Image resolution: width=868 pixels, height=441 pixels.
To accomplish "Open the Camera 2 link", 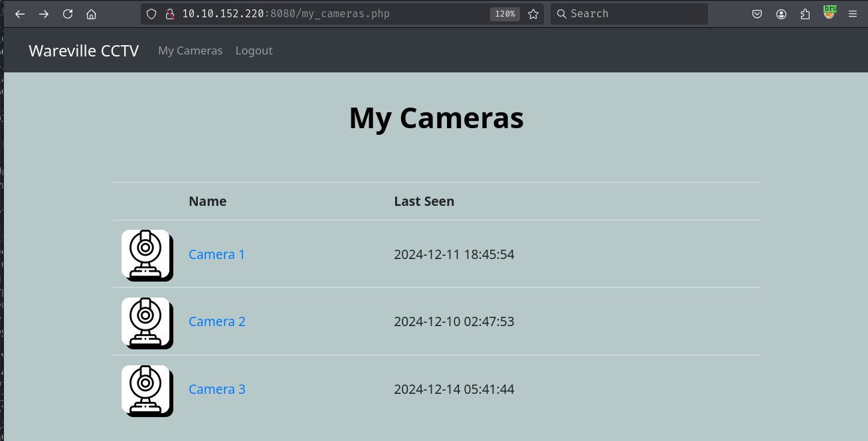I will click(x=217, y=321).
